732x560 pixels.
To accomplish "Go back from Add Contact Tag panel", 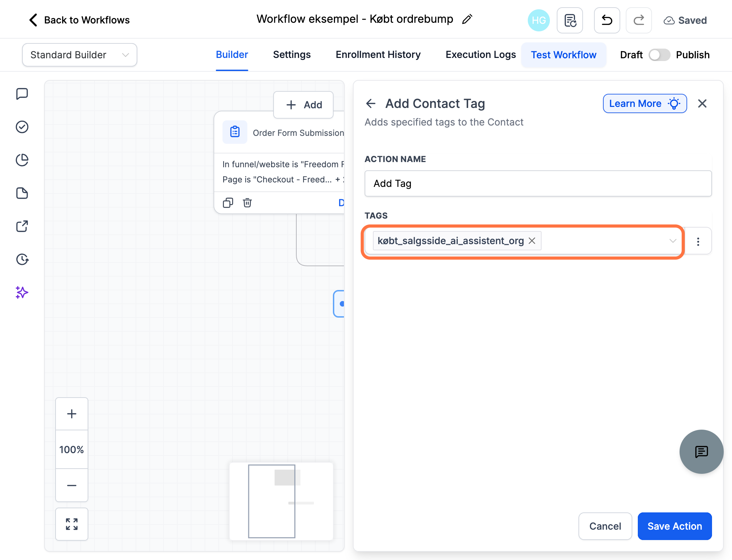I will coord(371,103).
